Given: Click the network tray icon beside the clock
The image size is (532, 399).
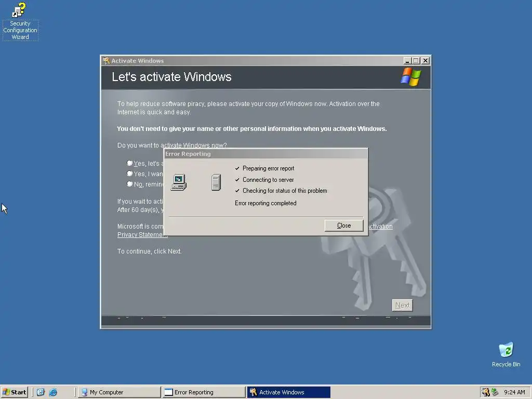Looking at the screenshot, I should point(495,392).
